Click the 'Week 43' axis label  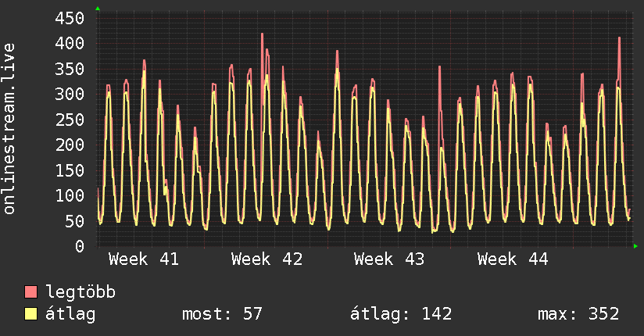click(389, 259)
